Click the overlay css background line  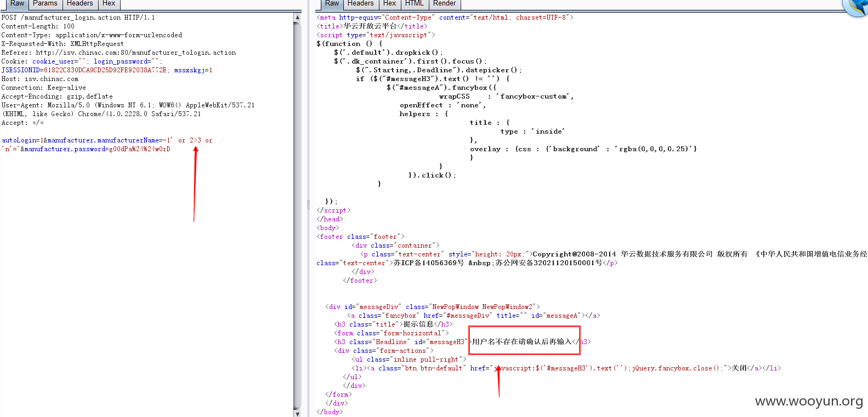pos(583,149)
